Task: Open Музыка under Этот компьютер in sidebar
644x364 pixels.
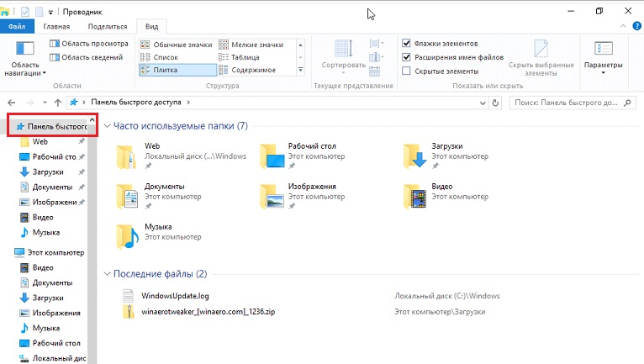Action: [x=46, y=328]
